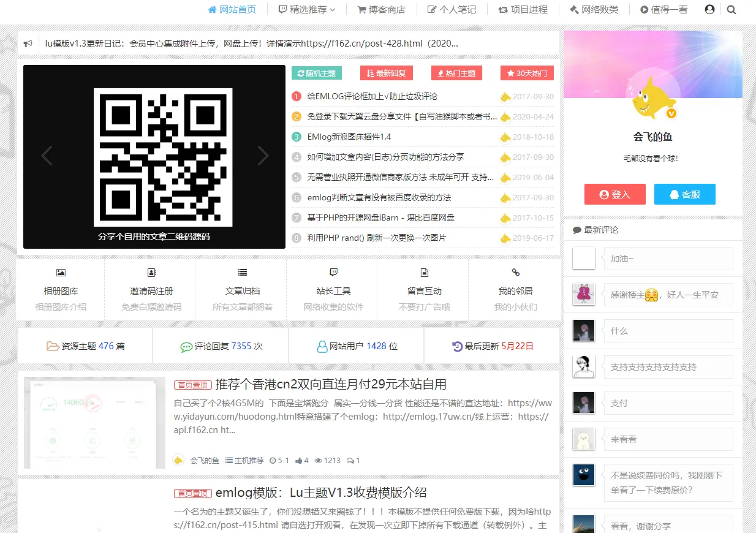
Task: Switch to the 最新回复 tab
Action: click(x=386, y=73)
